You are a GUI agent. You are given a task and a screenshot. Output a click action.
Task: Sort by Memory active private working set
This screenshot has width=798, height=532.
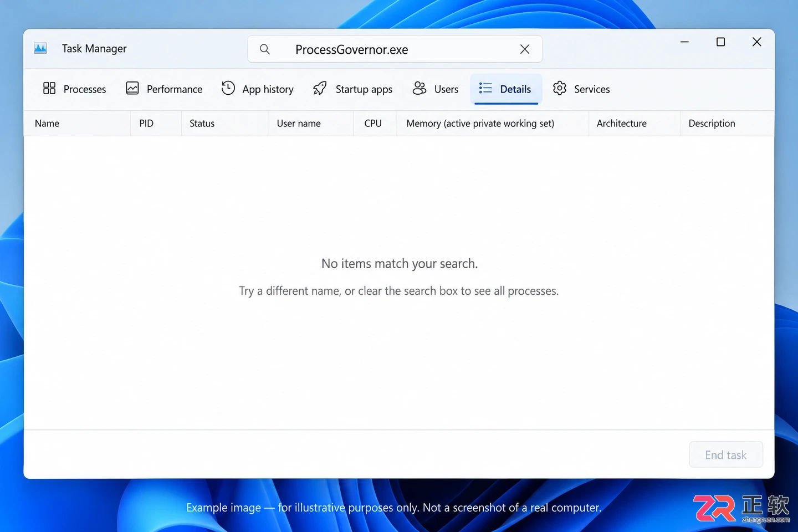click(492, 124)
